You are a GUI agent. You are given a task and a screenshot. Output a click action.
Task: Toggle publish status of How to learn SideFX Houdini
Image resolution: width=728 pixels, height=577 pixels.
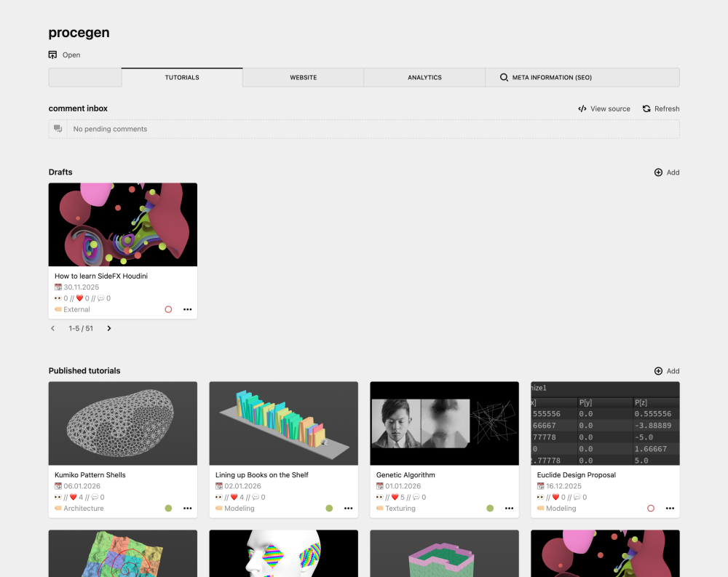tap(168, 309)
